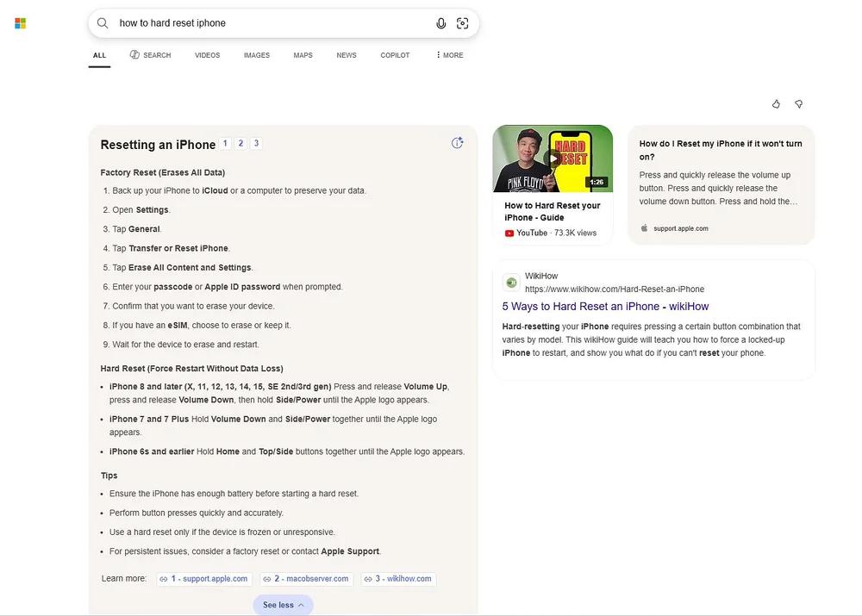Switch to the MAPS tab
This screenshot has height=616, width=862.
click(x=303, y=55)
